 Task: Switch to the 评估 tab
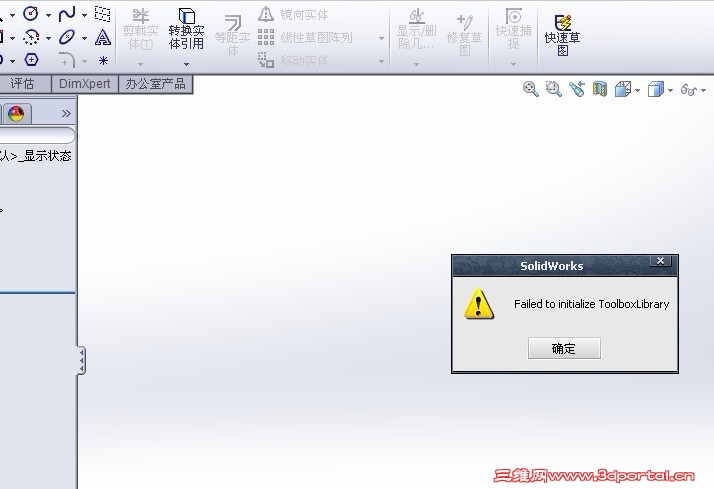point(22,84)
